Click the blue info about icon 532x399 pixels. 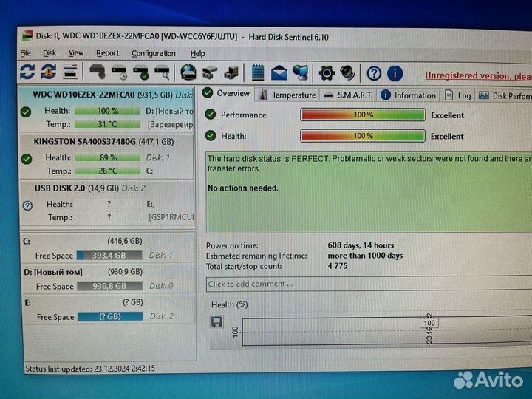pos(395,73)
